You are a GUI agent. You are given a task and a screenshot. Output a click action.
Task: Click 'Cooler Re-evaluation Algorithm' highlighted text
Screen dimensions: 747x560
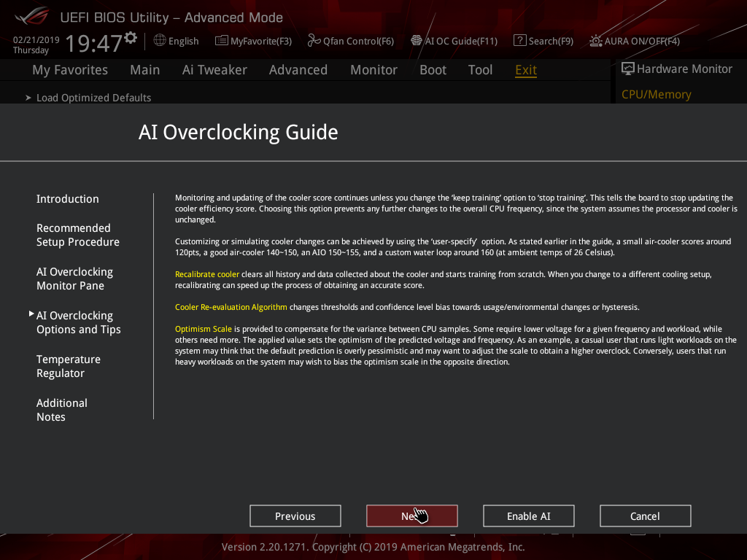point(231,307)
